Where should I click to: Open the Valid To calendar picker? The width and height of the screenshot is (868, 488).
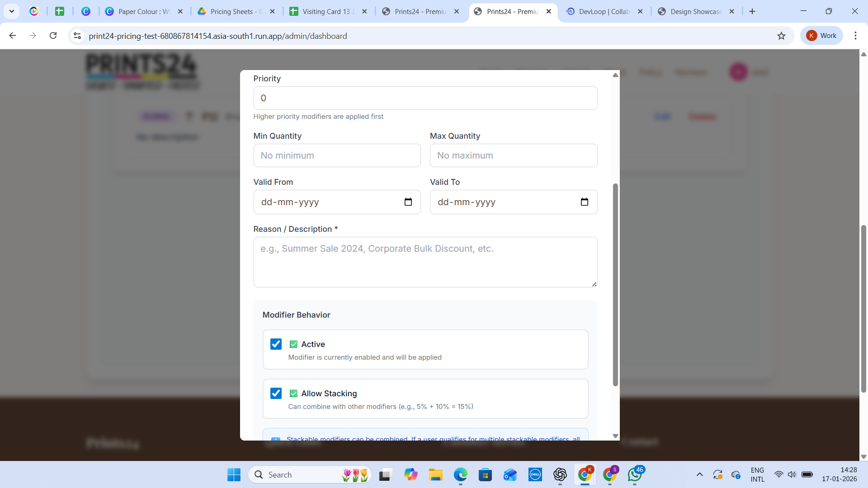coord(585,202)
